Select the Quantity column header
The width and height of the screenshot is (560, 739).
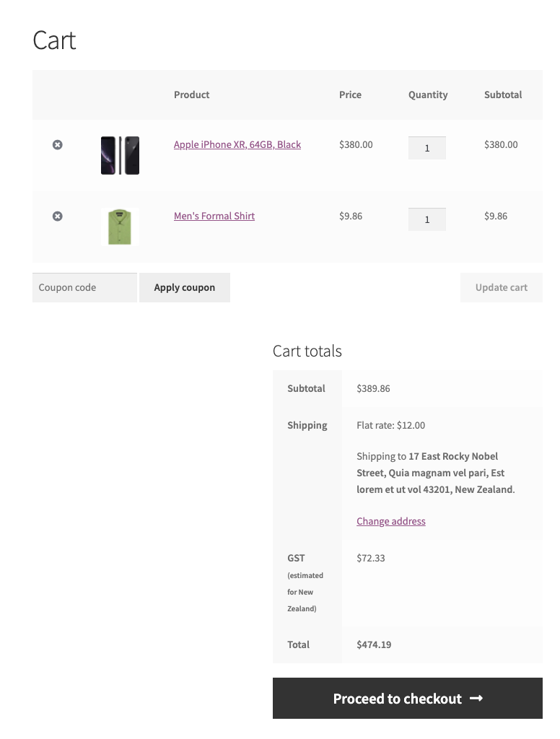click(x=428, y=95)
